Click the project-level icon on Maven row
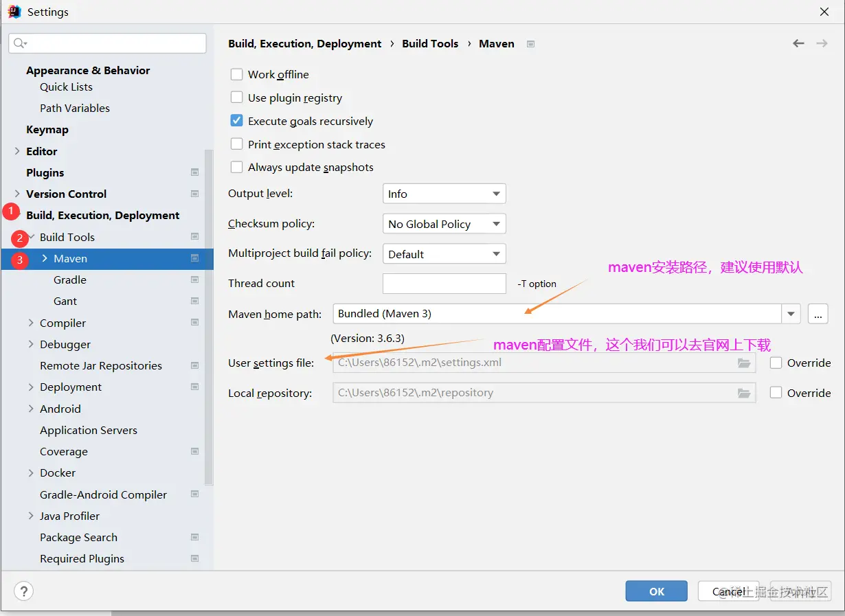845x616 pixels. [x=195, y=258]
